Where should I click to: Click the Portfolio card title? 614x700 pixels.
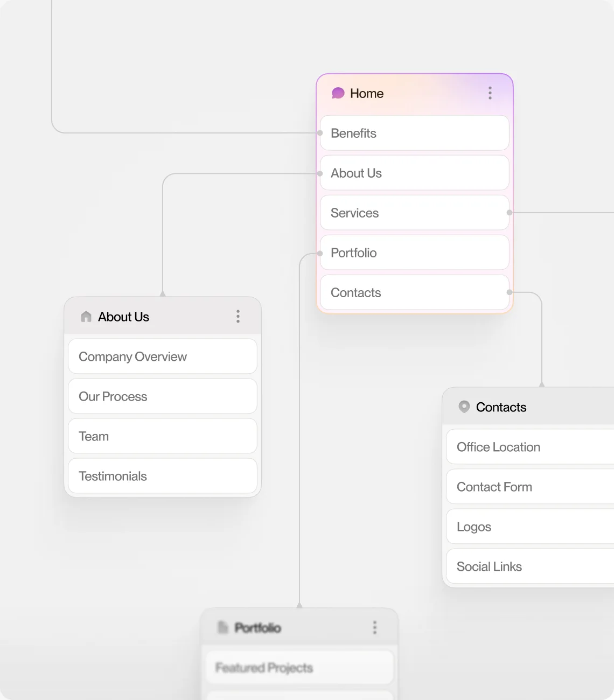pyautogui.click(x=258, y=628)
